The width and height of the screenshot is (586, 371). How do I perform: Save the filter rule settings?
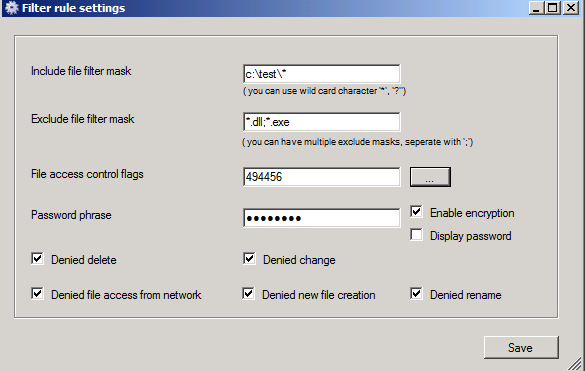click(x=521, y=347)
